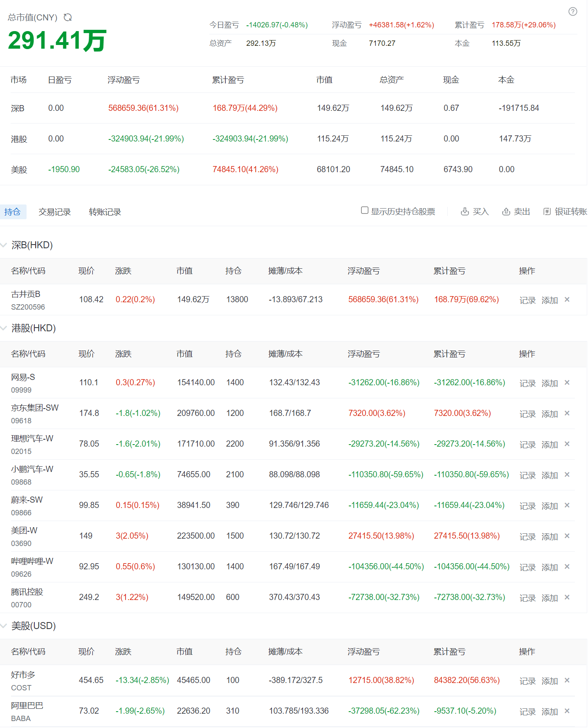
Task: Select the 腾讯控股 stock name
Action: tap(27, 592)
